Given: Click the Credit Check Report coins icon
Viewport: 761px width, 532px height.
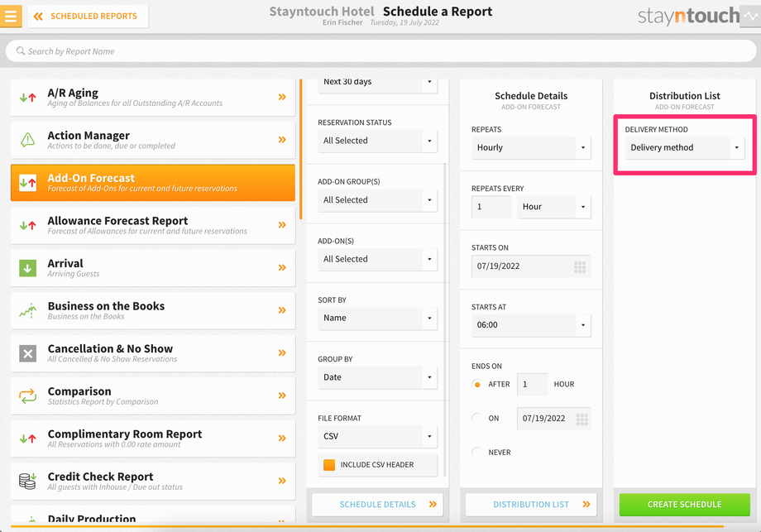Looking at the screenshot, I should tap(27, 481).
